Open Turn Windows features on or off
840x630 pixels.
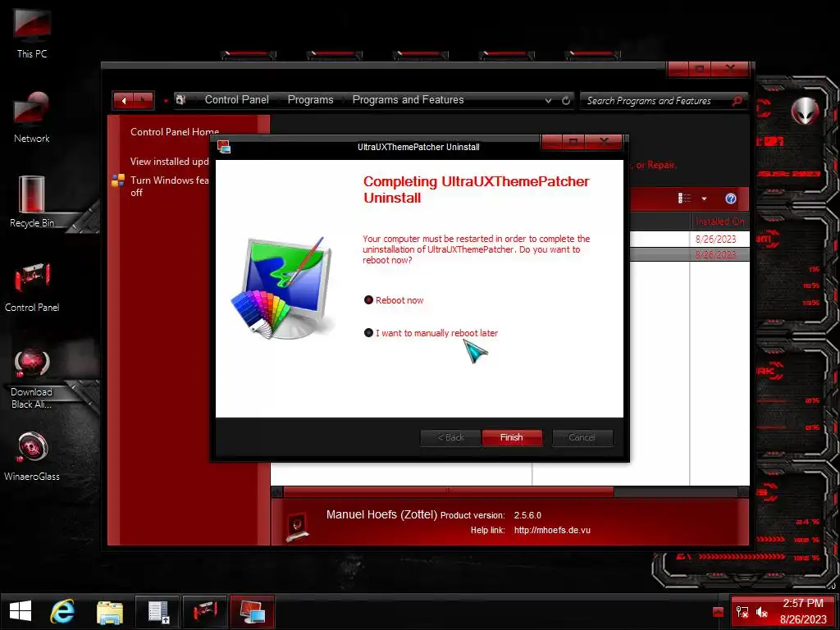pyautogui.click(x=169, y=186)
